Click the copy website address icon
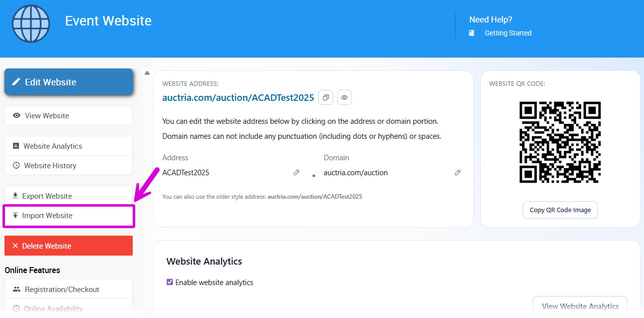This screenshot has width=644, height=318. [x=326, y=97]
